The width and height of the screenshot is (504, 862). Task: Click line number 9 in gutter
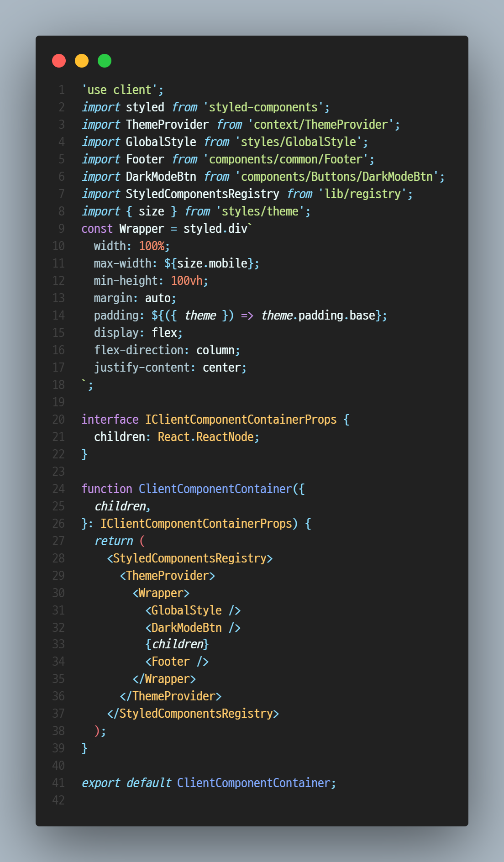coord(62,229)
